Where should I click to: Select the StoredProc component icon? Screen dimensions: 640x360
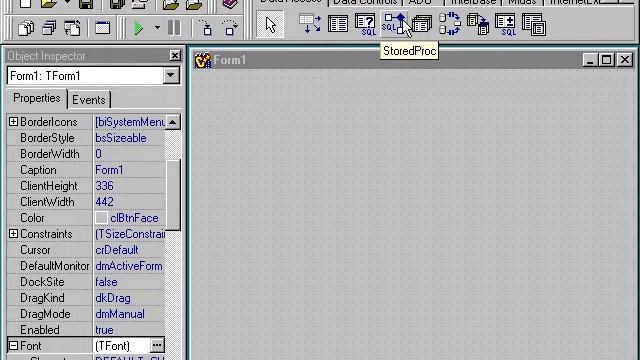393,23
